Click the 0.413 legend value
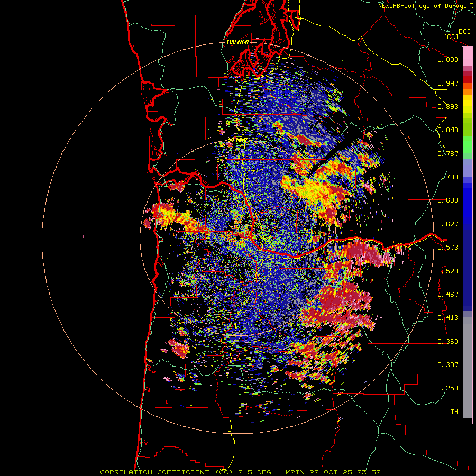Viewport: 476px width, 476px height. 448,318
